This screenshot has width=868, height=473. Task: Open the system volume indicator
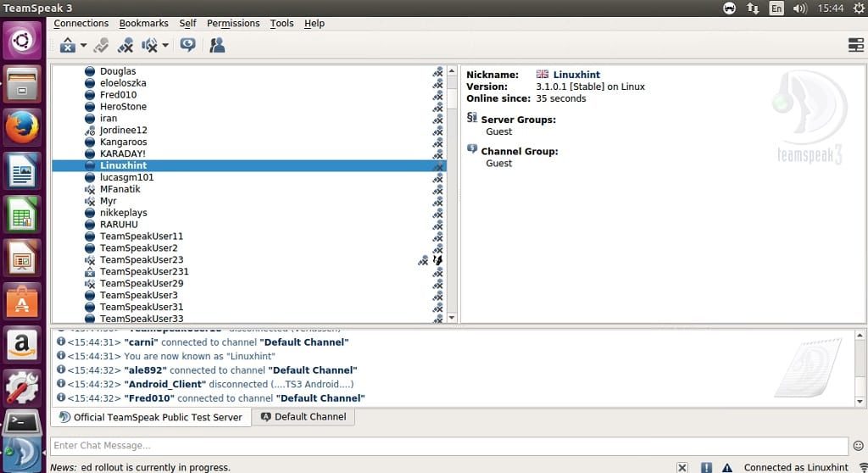pyautogui.click(x=800, y=8)
